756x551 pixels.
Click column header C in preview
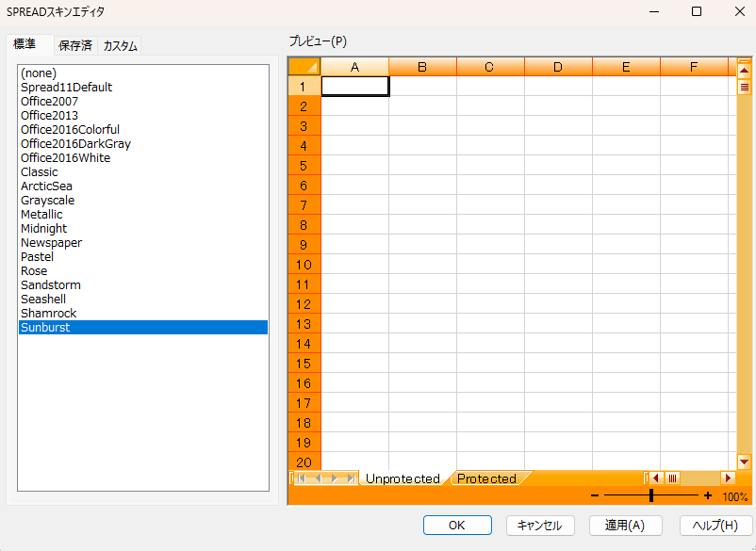pyautogui.click(x=490, y=67)
